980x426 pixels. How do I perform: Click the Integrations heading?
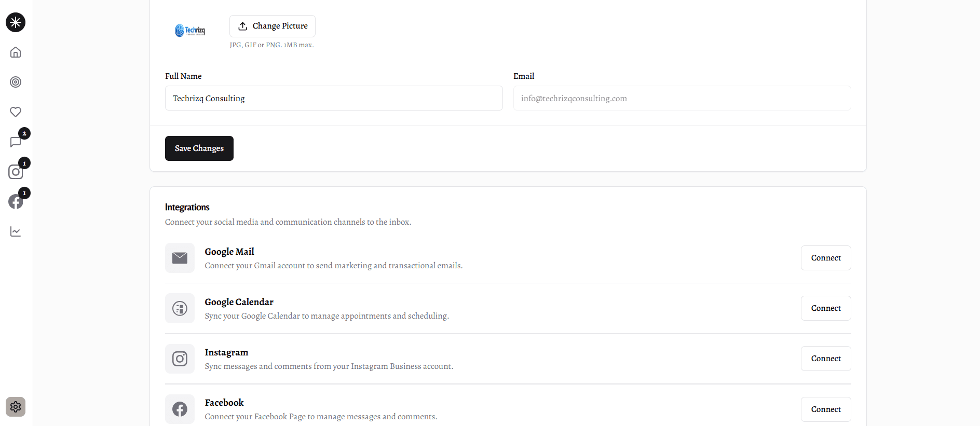pyautogui.click(x=187, y=207)
